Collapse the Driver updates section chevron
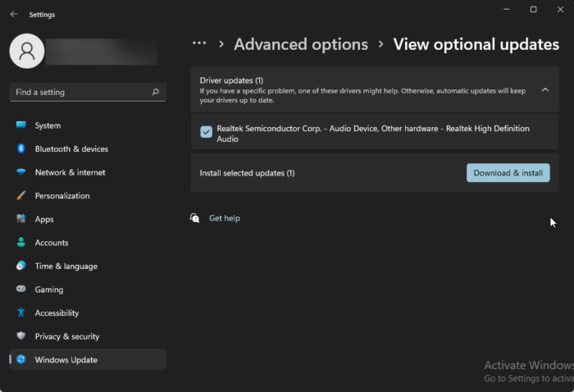 click(545, 90)
